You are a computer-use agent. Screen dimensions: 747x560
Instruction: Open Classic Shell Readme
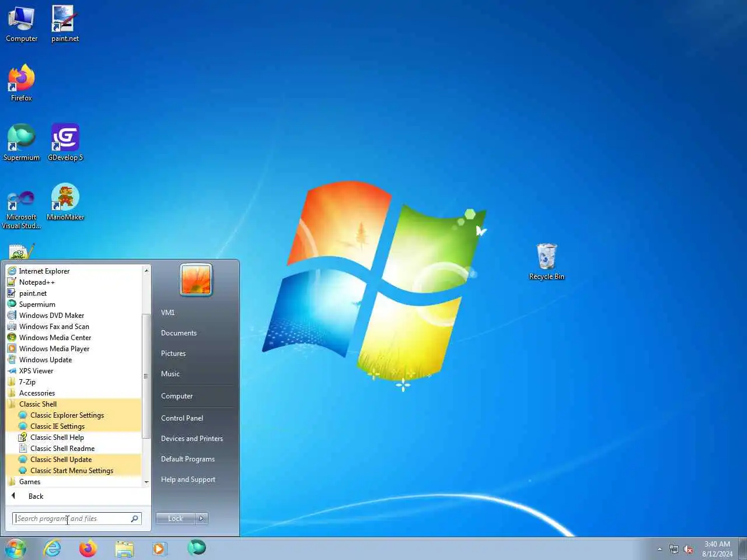74,448
